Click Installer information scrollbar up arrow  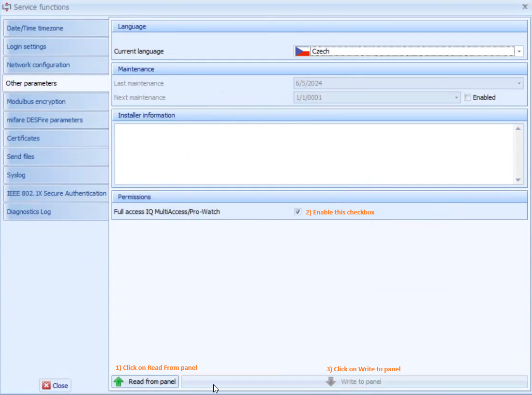click(518, 128)
